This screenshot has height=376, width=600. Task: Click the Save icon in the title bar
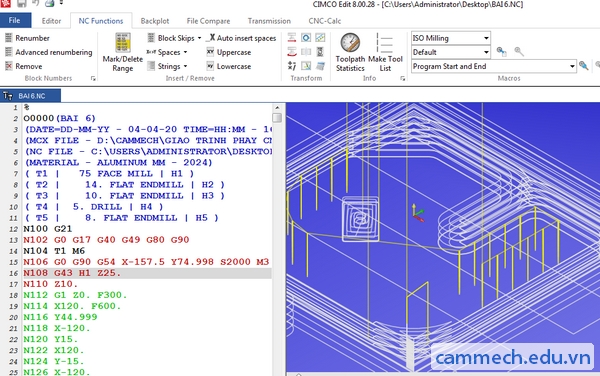point(21,4)
